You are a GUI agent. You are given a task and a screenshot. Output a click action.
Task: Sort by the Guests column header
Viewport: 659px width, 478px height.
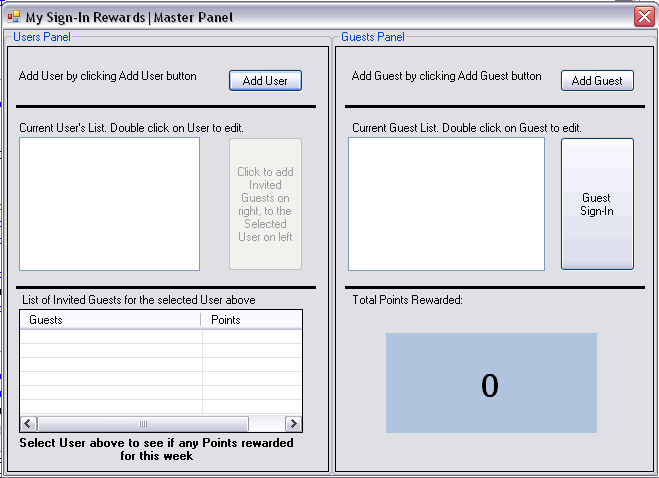coord(111,320)
